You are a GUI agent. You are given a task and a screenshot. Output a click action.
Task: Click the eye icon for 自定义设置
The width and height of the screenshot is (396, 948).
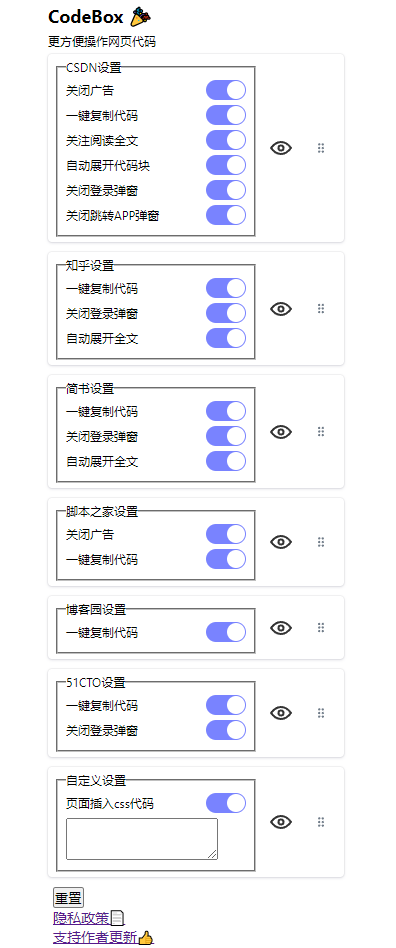[x=281, y=822]
